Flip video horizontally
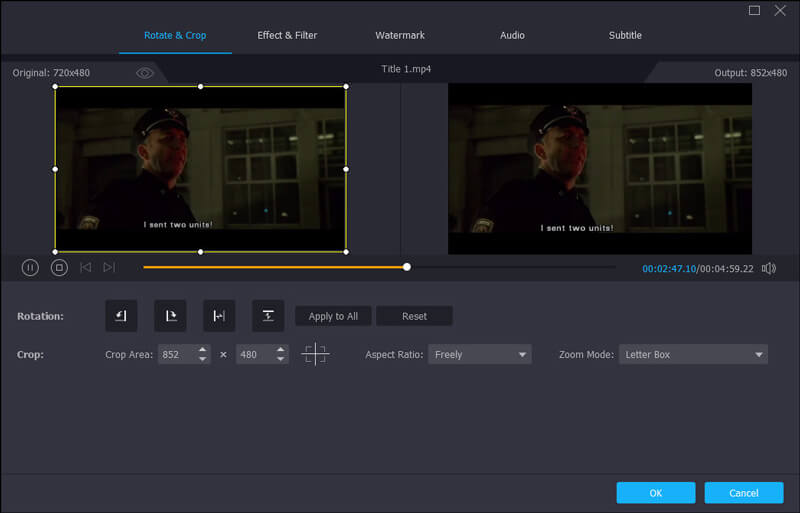Screen dimensions: 800x513 click(219, 316)
